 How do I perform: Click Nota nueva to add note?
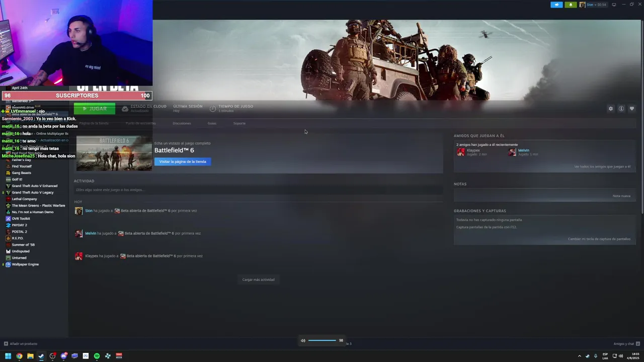(x=621, y=196)
